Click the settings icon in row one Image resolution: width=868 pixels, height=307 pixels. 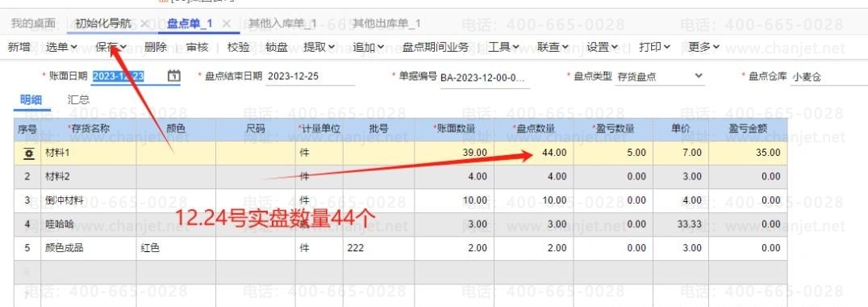click(28, 153)
